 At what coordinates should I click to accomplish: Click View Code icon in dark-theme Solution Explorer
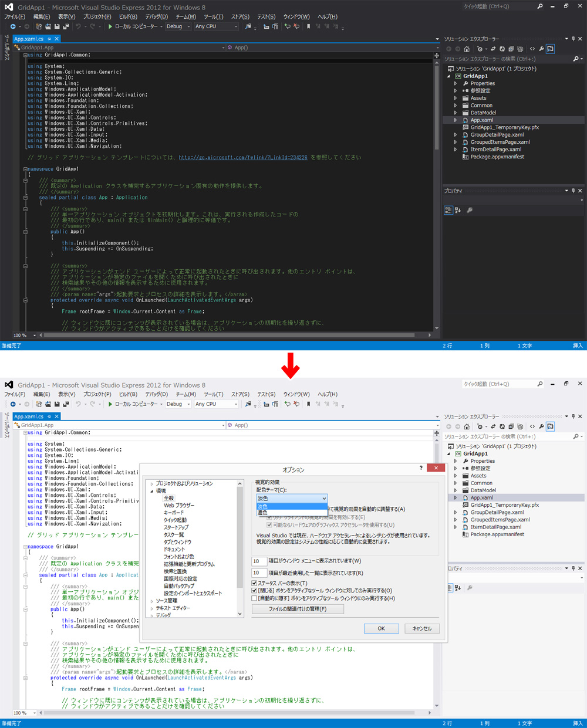click(x=532, y=49)
